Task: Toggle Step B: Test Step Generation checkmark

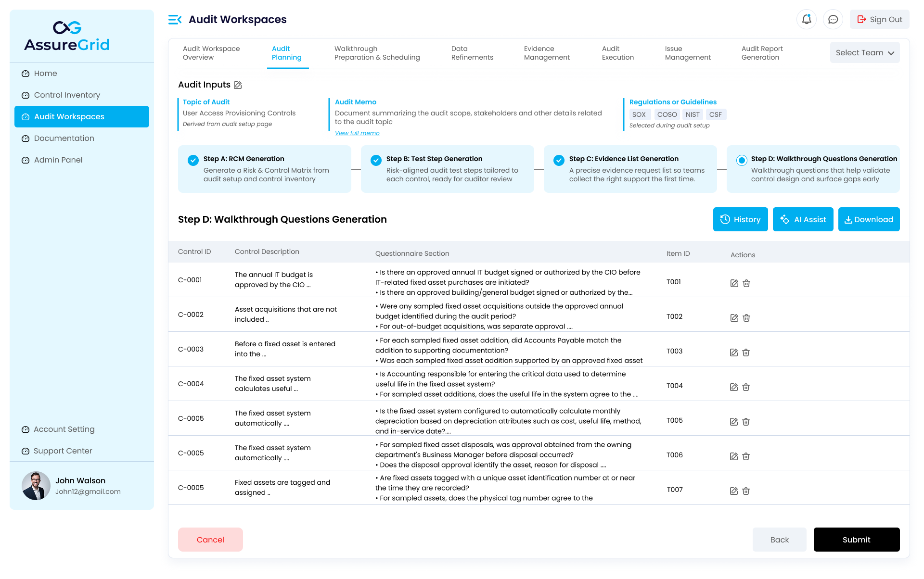Action: coord(376,160)
